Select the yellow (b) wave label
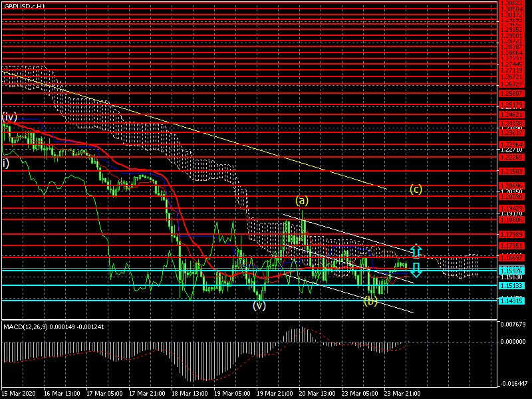Screen dimensions: 532x399 click(371, 302)
